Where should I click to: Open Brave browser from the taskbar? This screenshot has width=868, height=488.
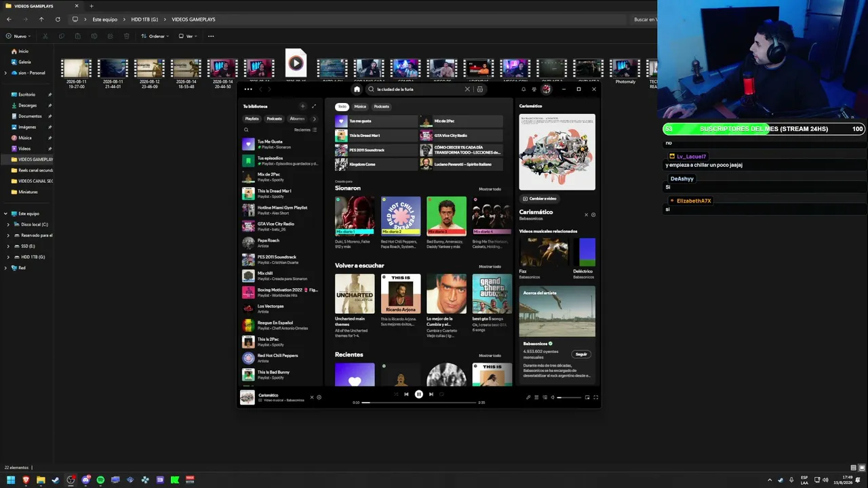(x=26, y=480)
